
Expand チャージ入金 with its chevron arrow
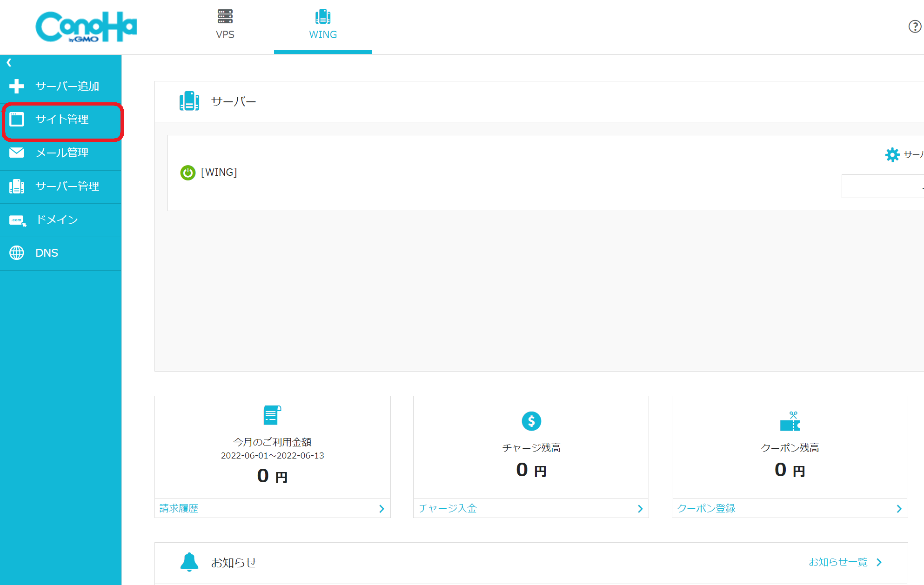point(640,508)
